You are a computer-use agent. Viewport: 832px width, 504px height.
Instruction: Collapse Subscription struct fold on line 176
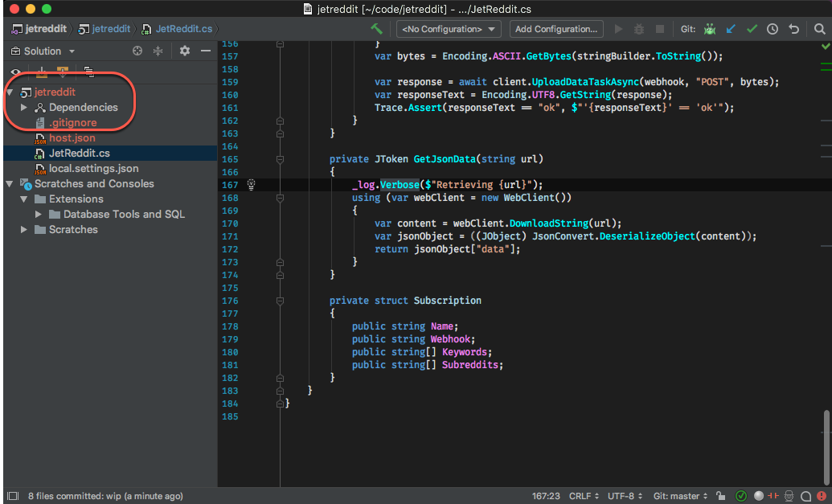pyautogui.click(x=280, y=301)
